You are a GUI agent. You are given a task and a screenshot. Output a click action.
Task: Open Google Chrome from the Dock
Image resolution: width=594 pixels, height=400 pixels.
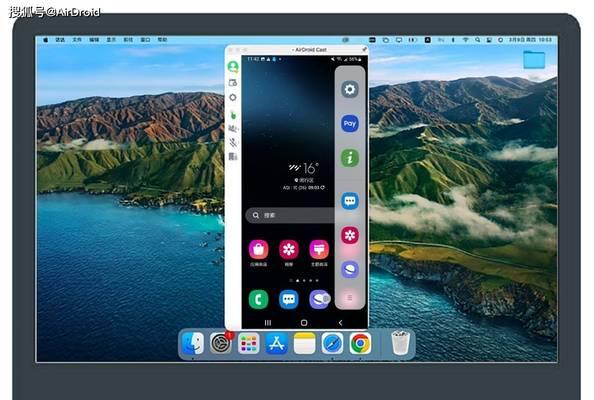pos(360,344)
